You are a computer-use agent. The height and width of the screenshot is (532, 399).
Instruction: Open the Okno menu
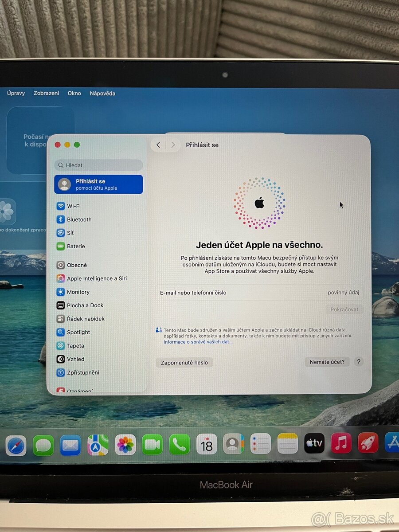pyautogui.click(x=74, y=93)
